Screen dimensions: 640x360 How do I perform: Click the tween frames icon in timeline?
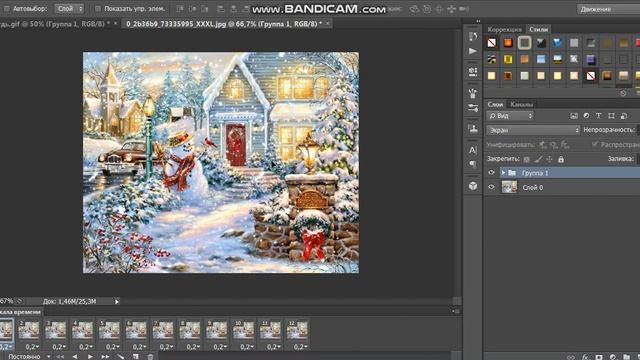(121, 356)
